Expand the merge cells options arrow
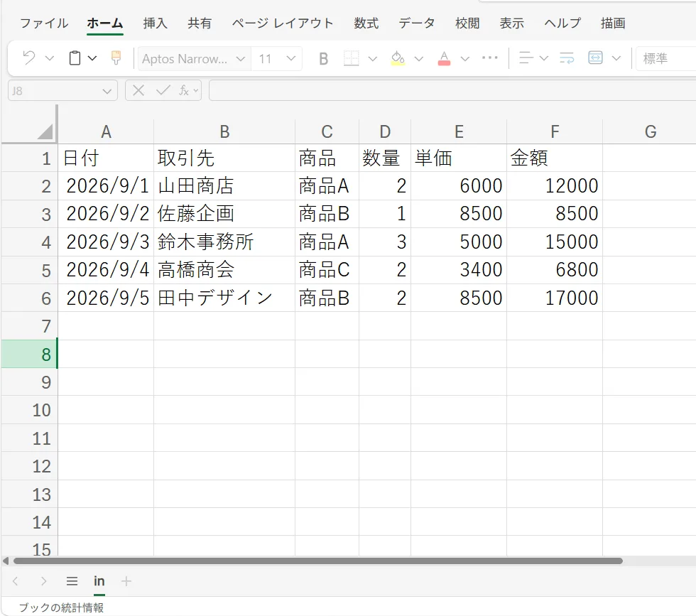This screenshot has height=616, width=696. click(616, 58)
